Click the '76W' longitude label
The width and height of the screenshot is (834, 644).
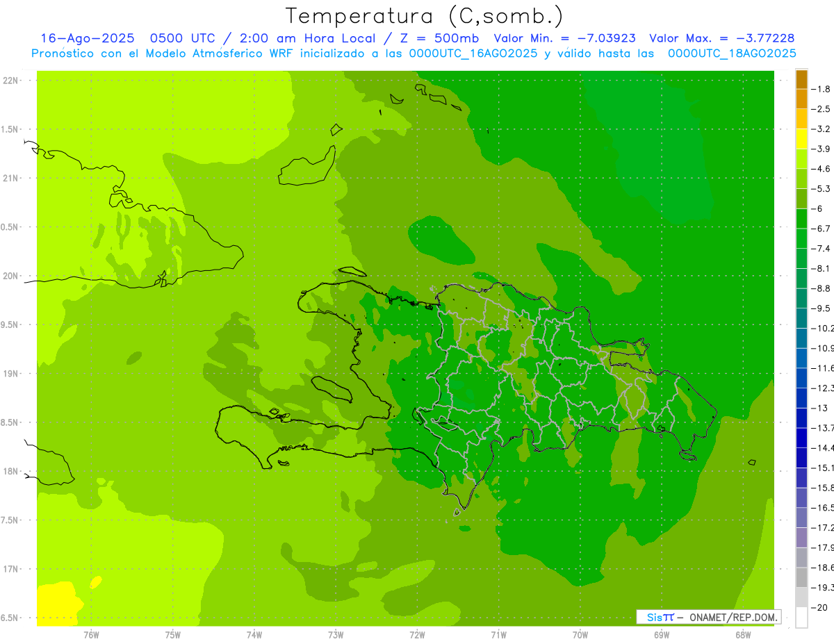[x=91, y=636]
